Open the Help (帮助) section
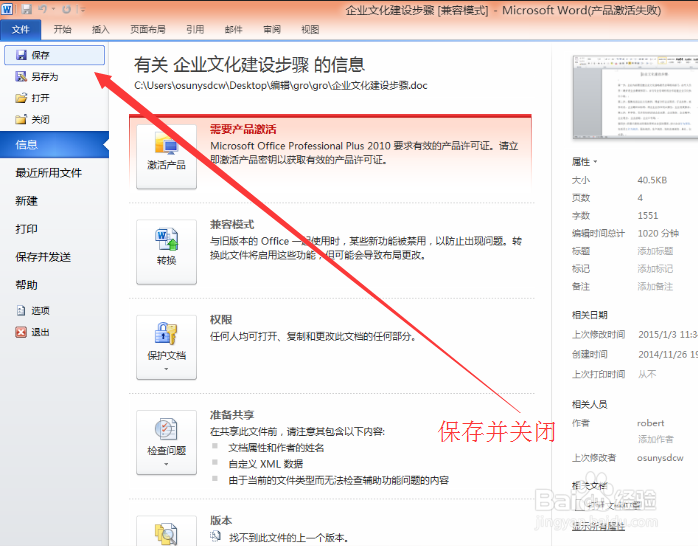The height and width of the screenshot is (546, 698). (26, 285)
